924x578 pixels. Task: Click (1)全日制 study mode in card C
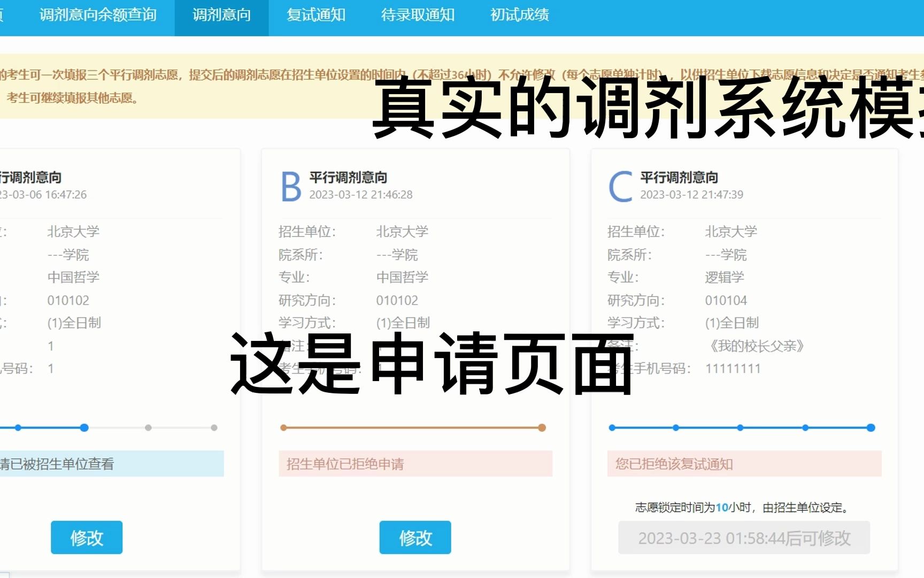point(731,323)
